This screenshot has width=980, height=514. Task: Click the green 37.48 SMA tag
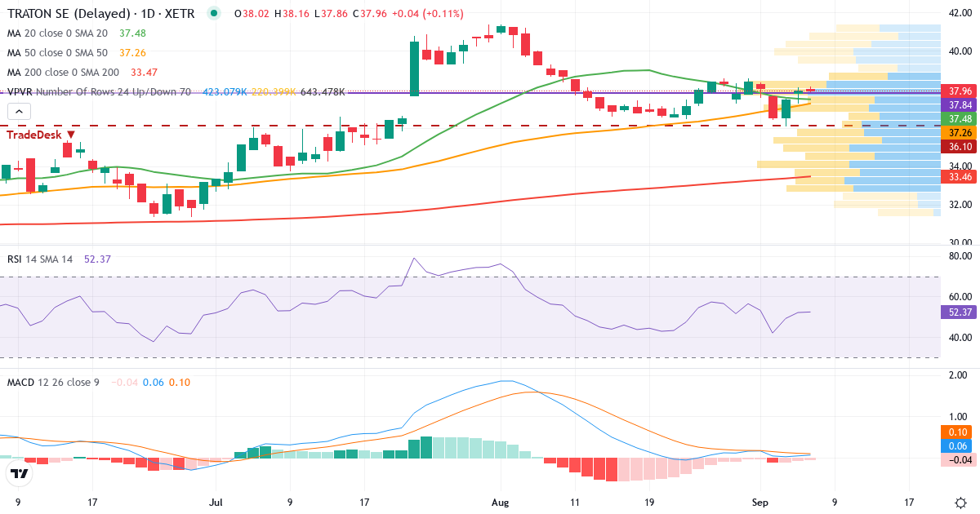point(960,119)
